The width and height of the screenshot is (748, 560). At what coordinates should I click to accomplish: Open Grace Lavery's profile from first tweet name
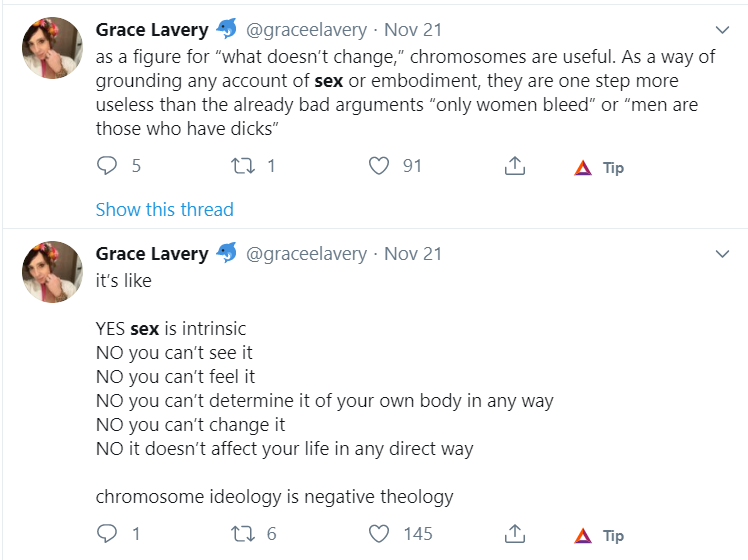pos(151,30)
